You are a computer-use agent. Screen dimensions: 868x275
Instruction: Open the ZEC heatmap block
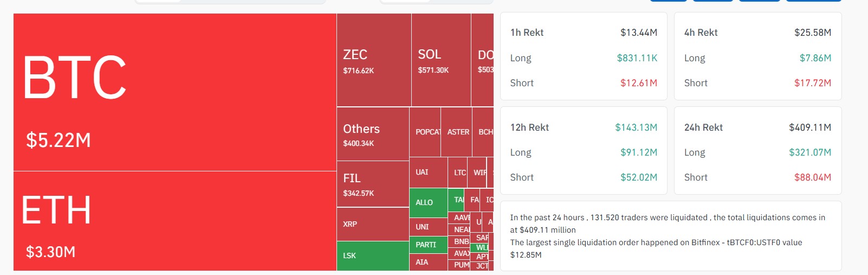pyautogui.click(x=374, y=60)
